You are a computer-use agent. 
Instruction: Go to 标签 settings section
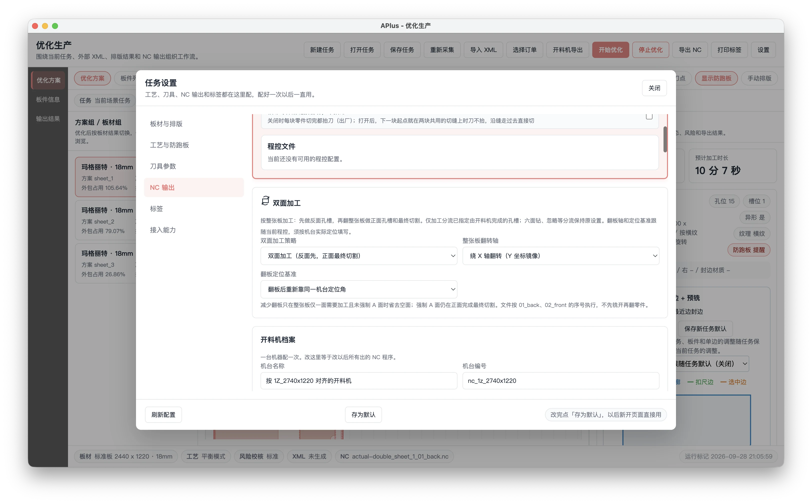click(x=194, y=209)
